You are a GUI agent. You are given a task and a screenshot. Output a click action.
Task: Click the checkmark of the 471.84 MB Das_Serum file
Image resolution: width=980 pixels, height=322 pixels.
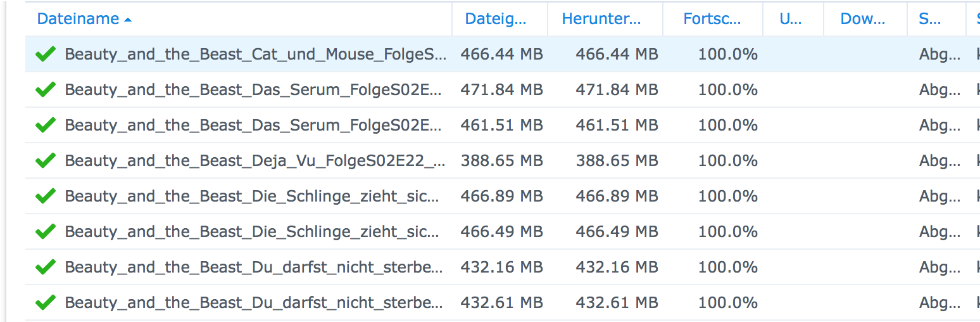click(46, 90)
